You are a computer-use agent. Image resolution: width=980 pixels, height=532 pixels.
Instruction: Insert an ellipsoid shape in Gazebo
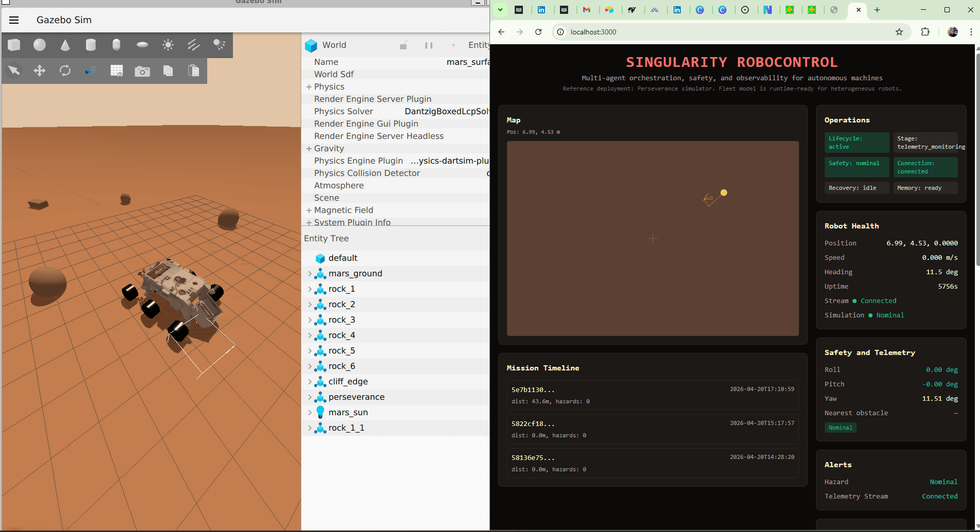142,45
